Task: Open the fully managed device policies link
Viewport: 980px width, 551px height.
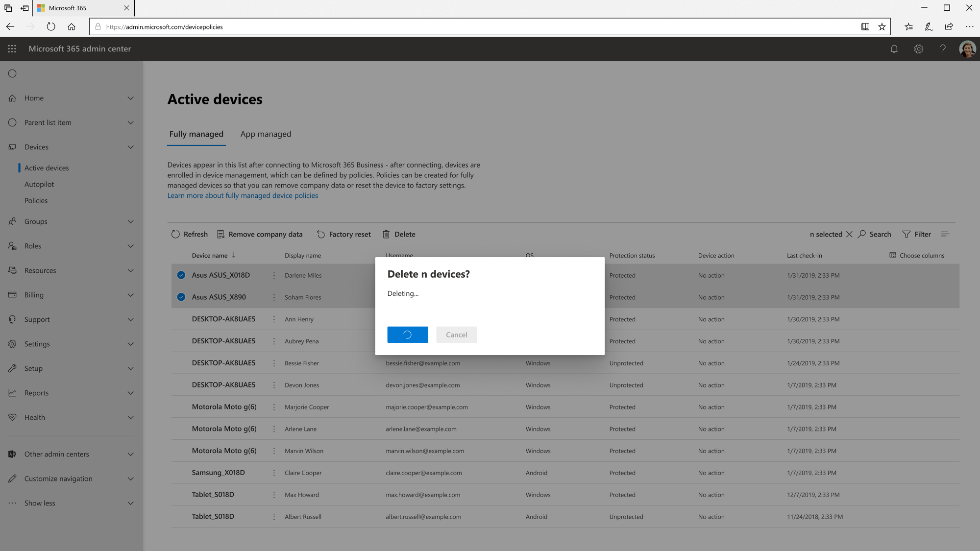Action: pyautogui.click(x=243, y=195)
